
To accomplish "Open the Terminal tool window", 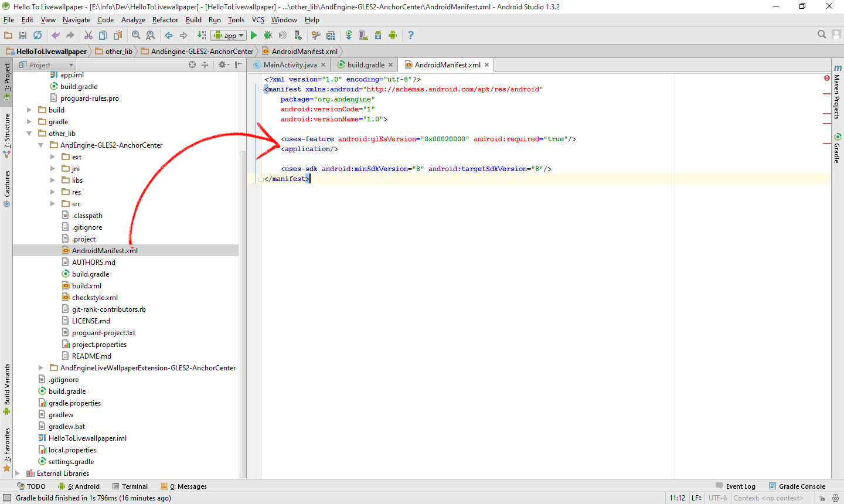I will click(131, 486).
